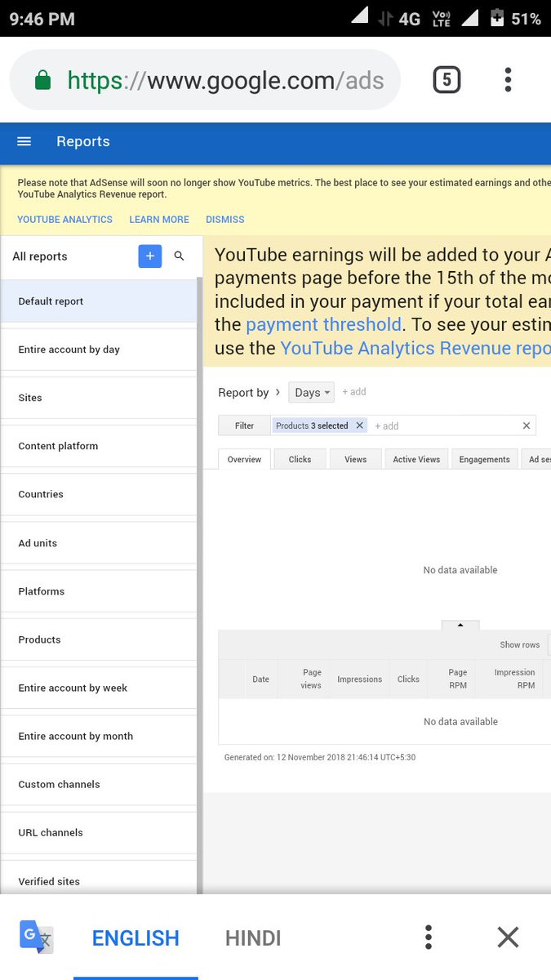
Task: Expand the Report by chevron
Action: 278,392
